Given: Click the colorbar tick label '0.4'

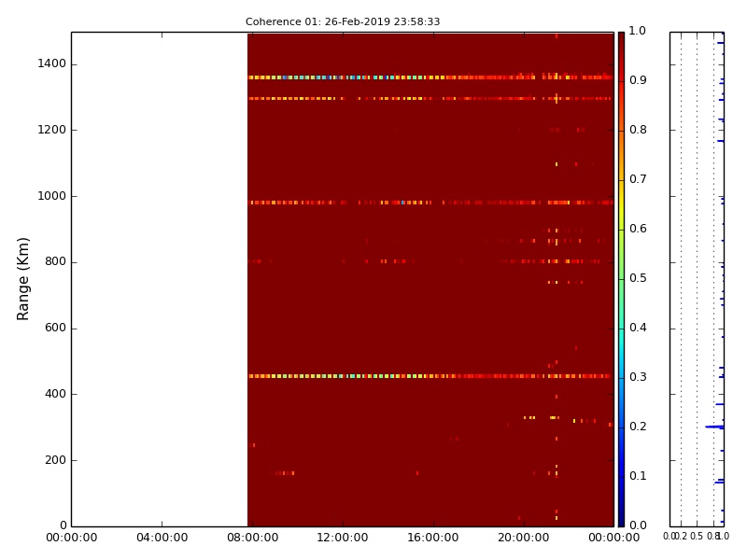Looking at the screenshot, I should click(x=638, y=328).
